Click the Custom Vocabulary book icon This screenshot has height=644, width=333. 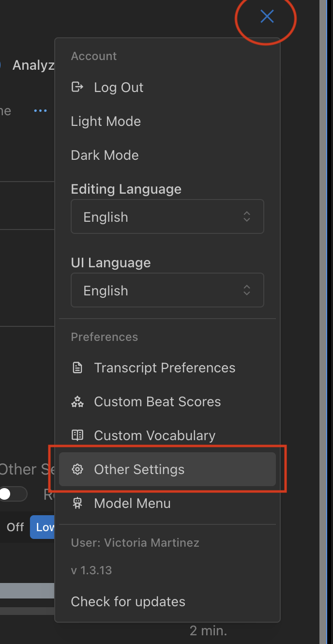tap(77, 435)
